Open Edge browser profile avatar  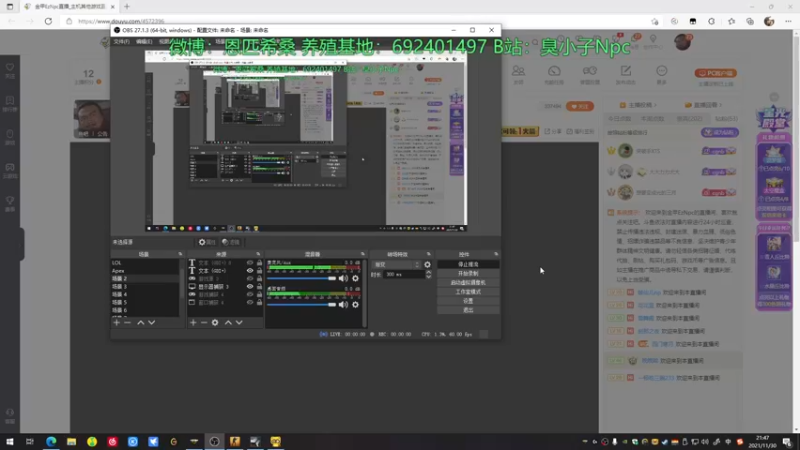[769, 21]
